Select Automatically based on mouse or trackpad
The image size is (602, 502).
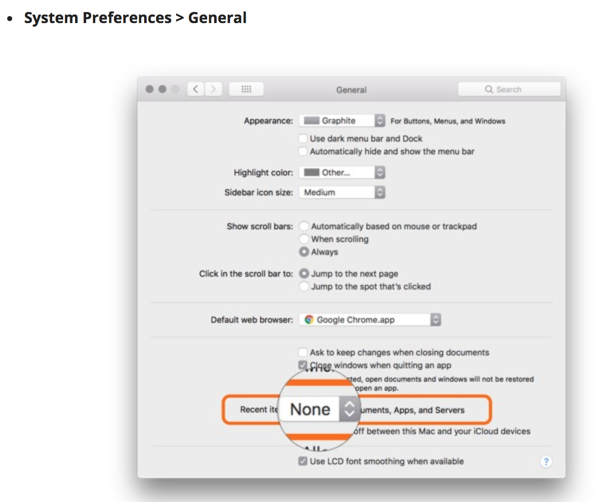pos(304,226)
